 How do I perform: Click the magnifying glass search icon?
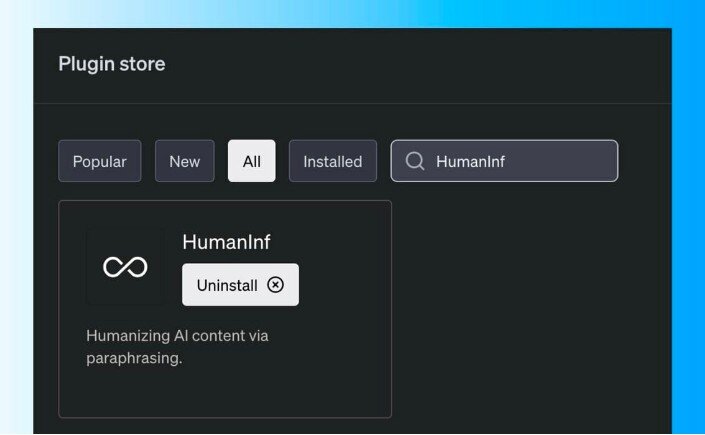coord(415,161)
